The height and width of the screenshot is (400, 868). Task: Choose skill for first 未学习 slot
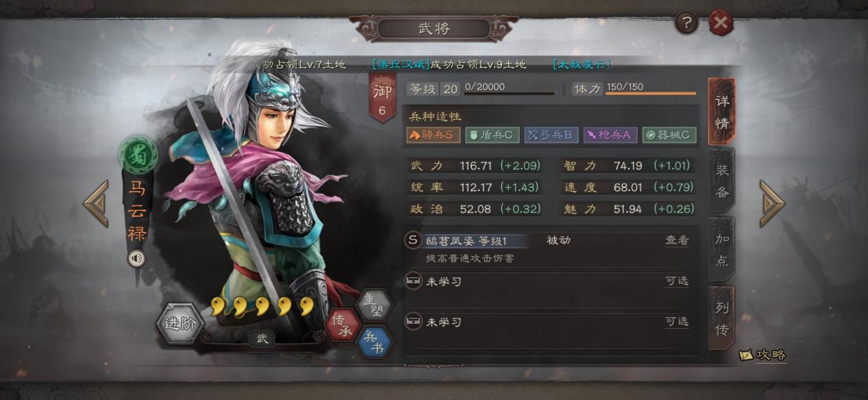pyautogui.click(x=677, y=281)
